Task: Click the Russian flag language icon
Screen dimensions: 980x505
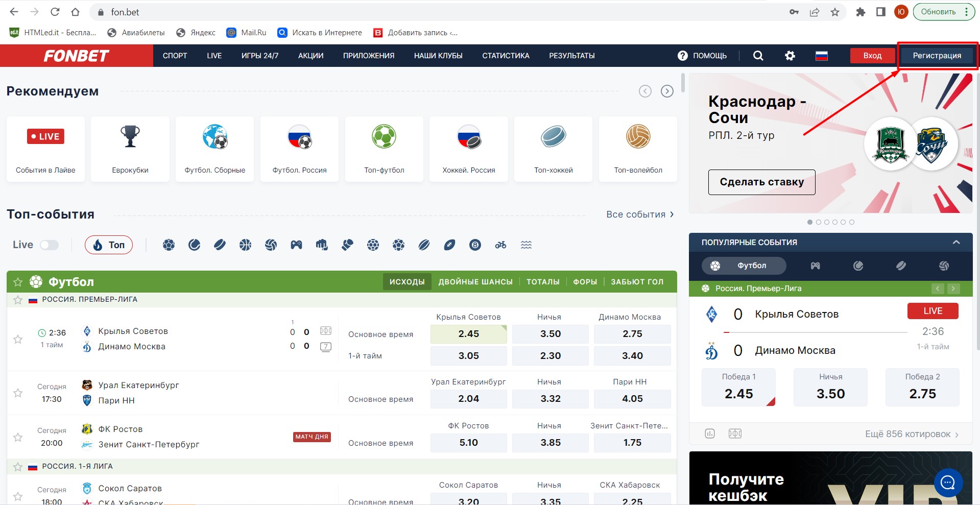Action: pyautogui.click(x=821, y=56)
